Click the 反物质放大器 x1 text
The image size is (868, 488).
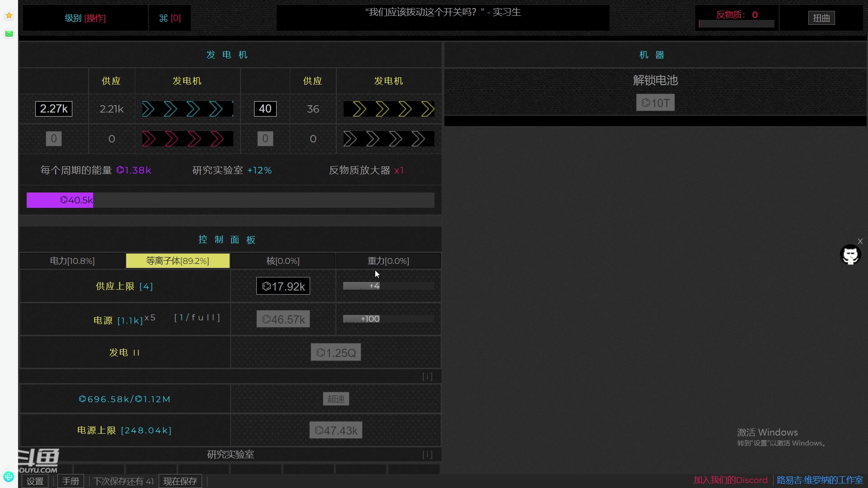pos(366,170)
